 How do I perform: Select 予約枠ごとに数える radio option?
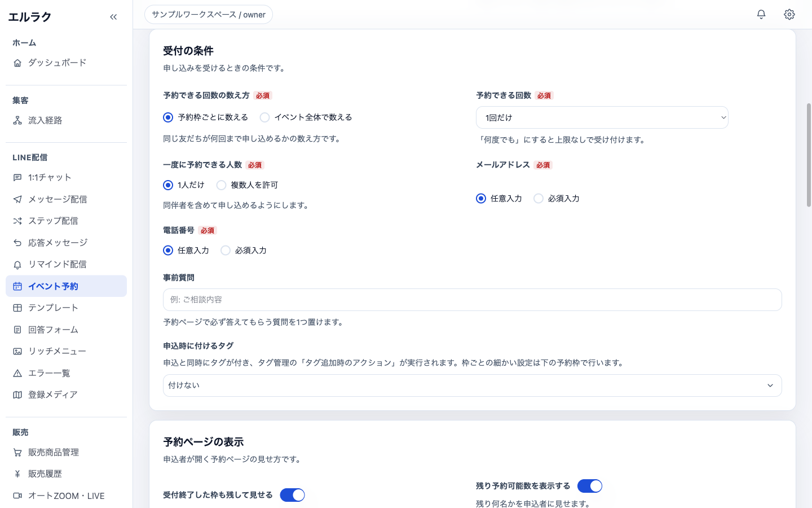(x=168, y=117)
